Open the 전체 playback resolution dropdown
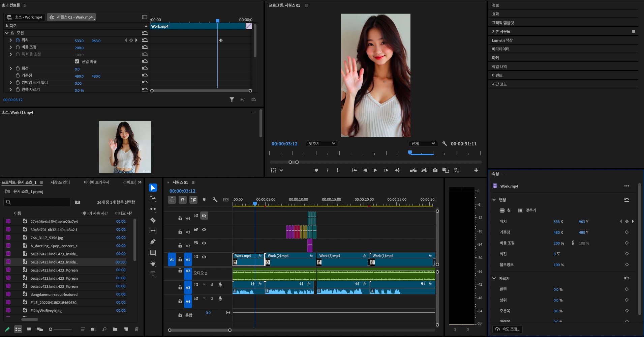This screenshot has height=337, width=644. [x=423, y=144]
